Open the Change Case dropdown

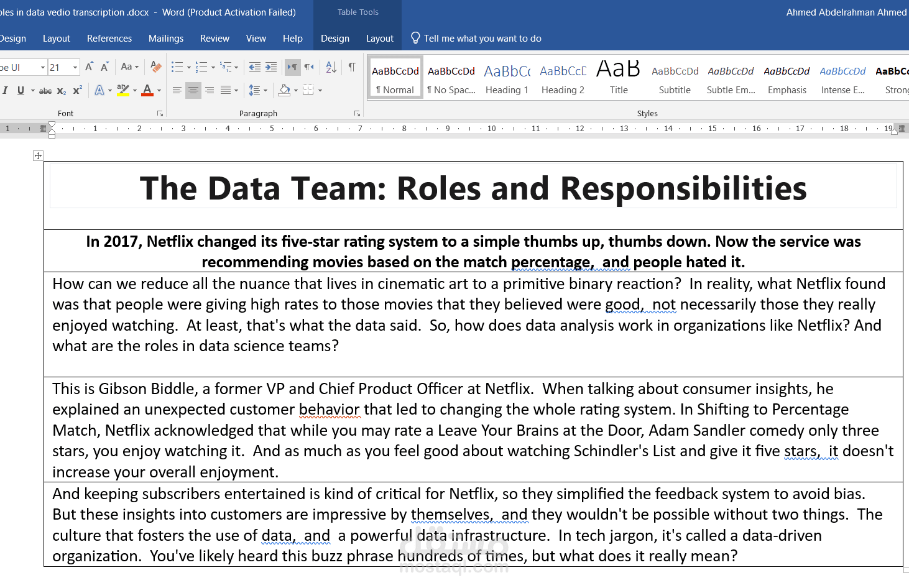pos(129,67)
